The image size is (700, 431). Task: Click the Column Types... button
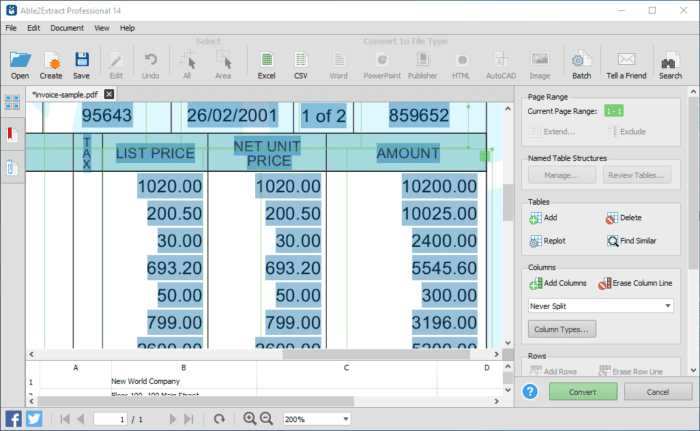point(562,329)
